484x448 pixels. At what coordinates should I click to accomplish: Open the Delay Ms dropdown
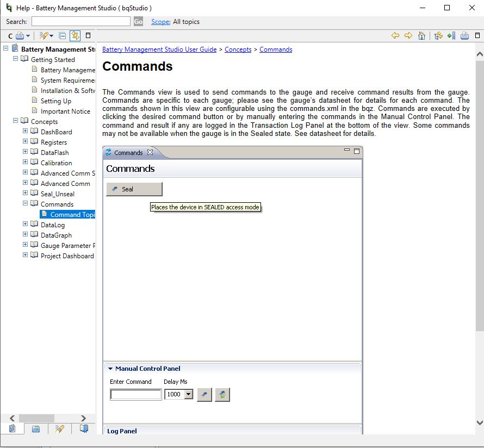click(189, 394)
